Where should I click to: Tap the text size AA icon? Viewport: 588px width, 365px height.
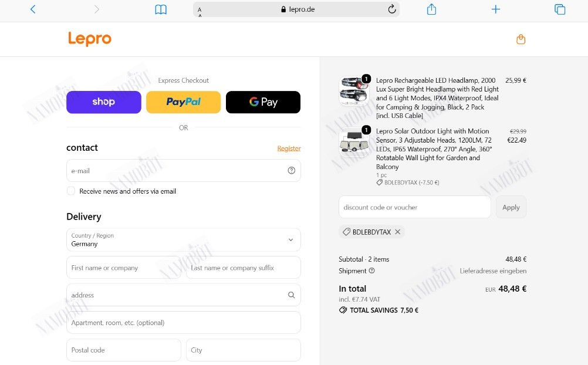200,12
